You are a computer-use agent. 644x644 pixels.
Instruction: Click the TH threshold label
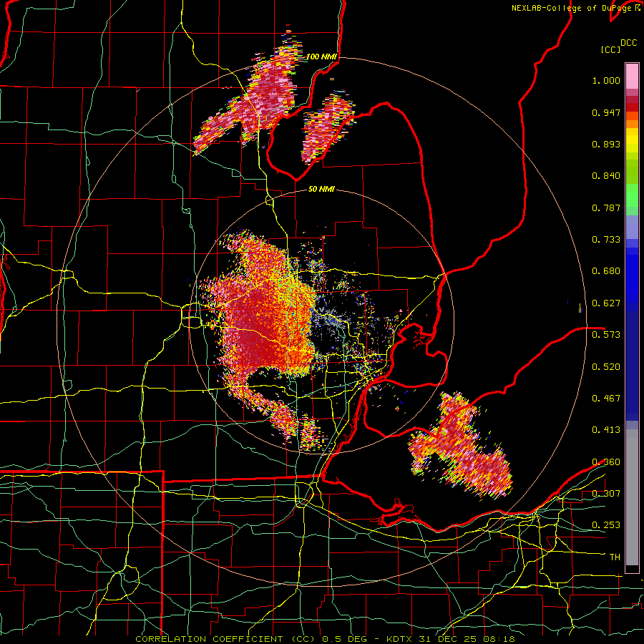(615, 557)
